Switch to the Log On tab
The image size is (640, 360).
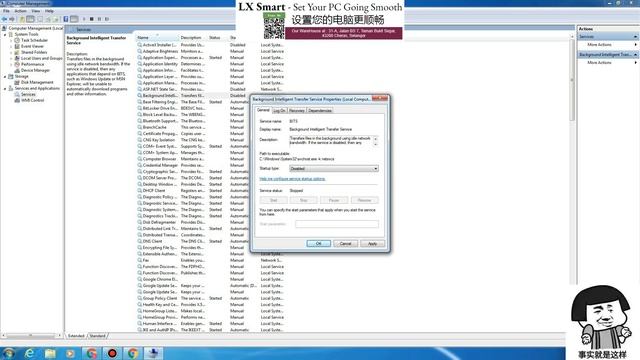pyautogui.click(x=279, y=111)
